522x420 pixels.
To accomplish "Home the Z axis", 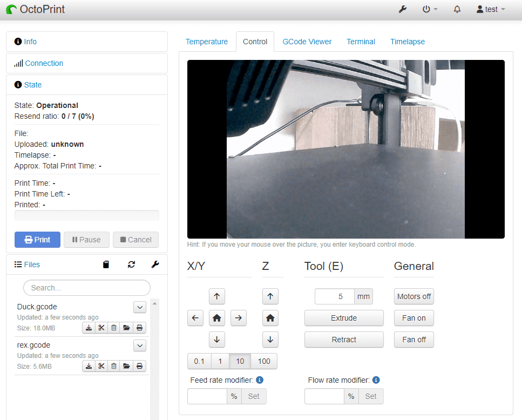I will (270, 318).
